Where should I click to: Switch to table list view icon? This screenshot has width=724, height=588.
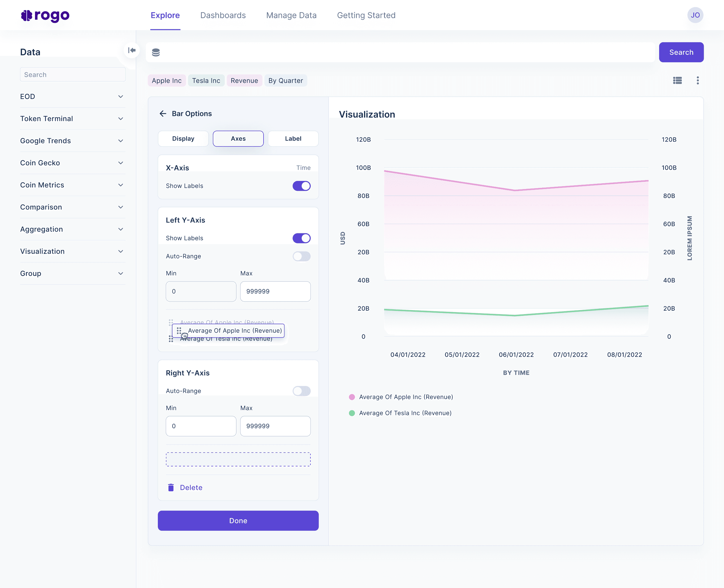tap(677, 80)
